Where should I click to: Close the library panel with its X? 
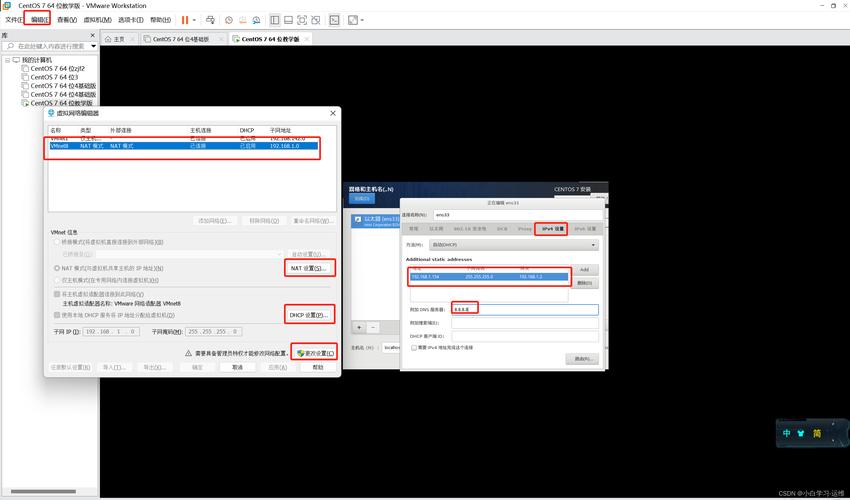[92, 35]
